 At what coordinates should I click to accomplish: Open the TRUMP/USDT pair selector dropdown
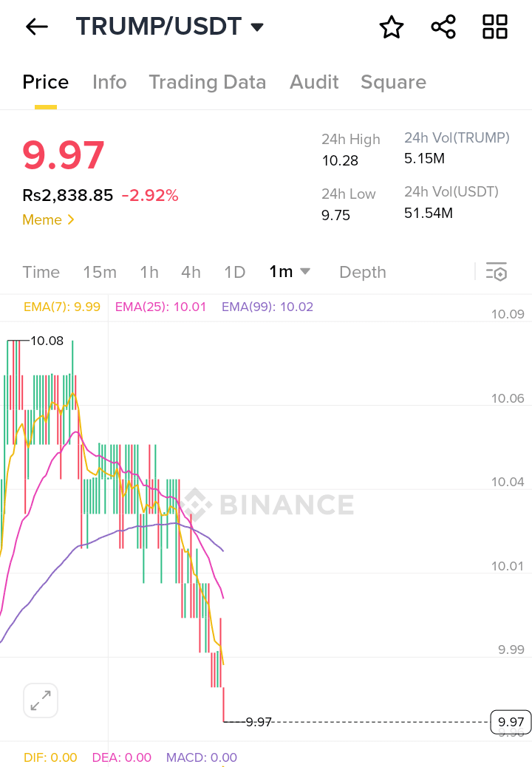click(170, 27)
